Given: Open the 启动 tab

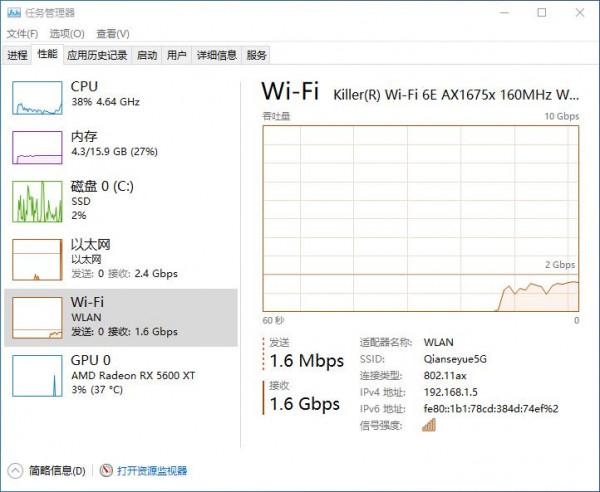Looking at the screenshot, I should point(147,55).
